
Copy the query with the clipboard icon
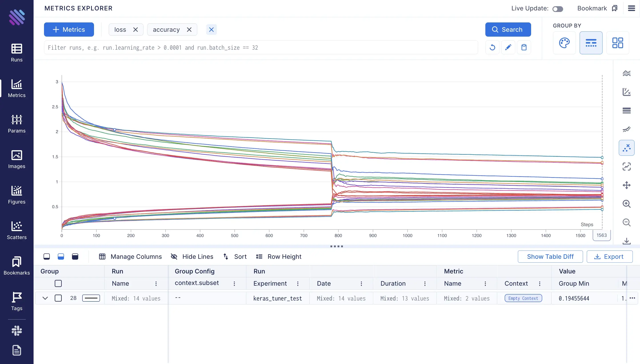click(x=524, y=47)
